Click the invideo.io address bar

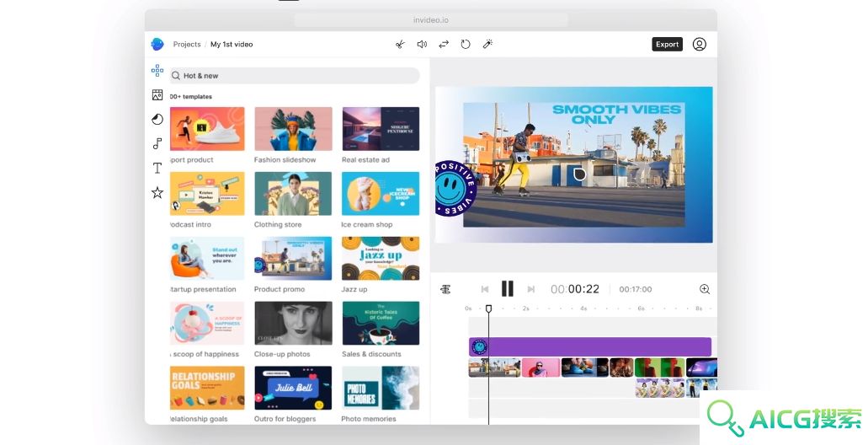[x=431, y=20]
